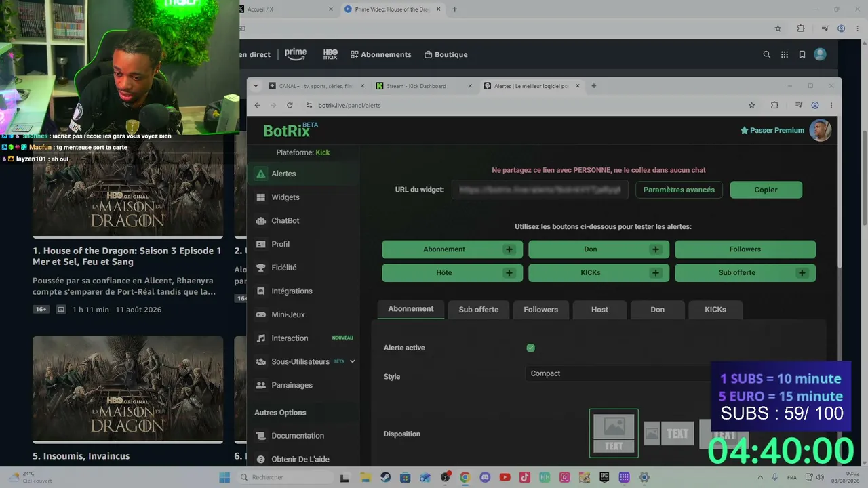Image resolution: width=868 pixels, height=488 pixels.
Task: Bookmark the botrix.live page with star
Action: 751,105
